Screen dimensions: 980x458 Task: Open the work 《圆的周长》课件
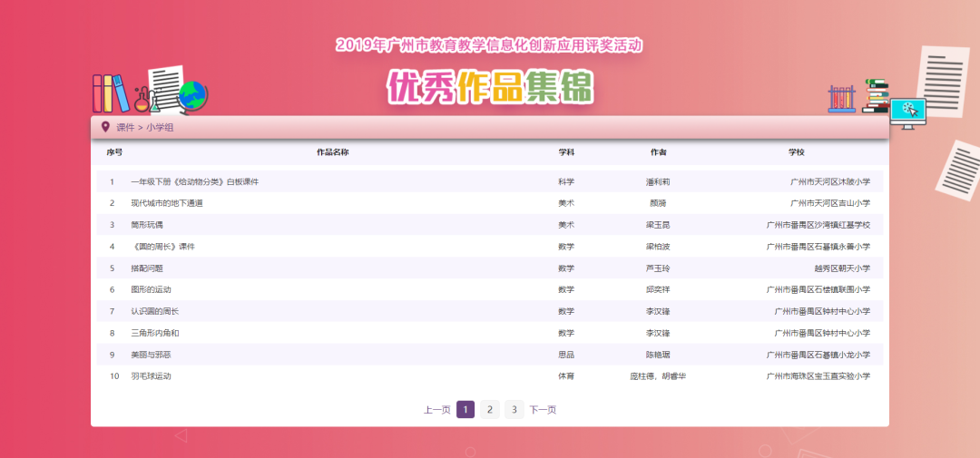163,246
